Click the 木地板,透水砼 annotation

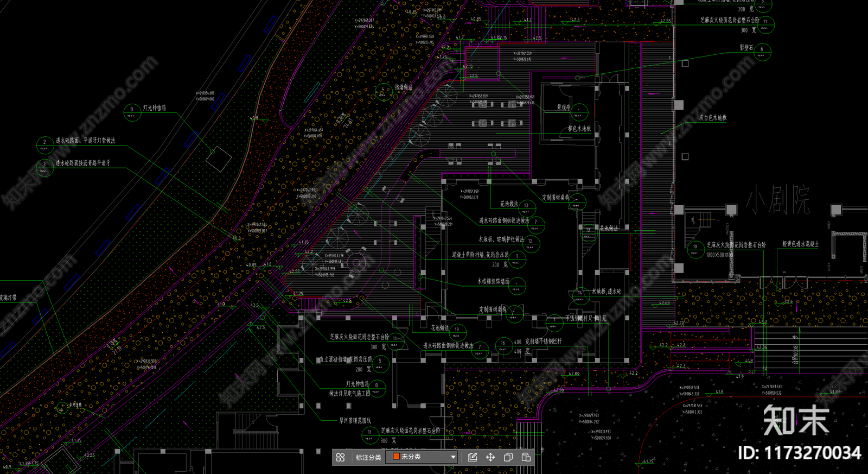pyautogui.click(x=607, y=292)
